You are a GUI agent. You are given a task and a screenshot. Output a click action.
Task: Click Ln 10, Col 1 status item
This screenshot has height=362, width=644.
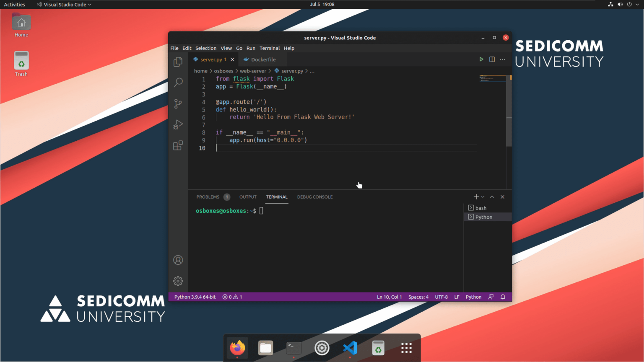(x=389, y=297)
